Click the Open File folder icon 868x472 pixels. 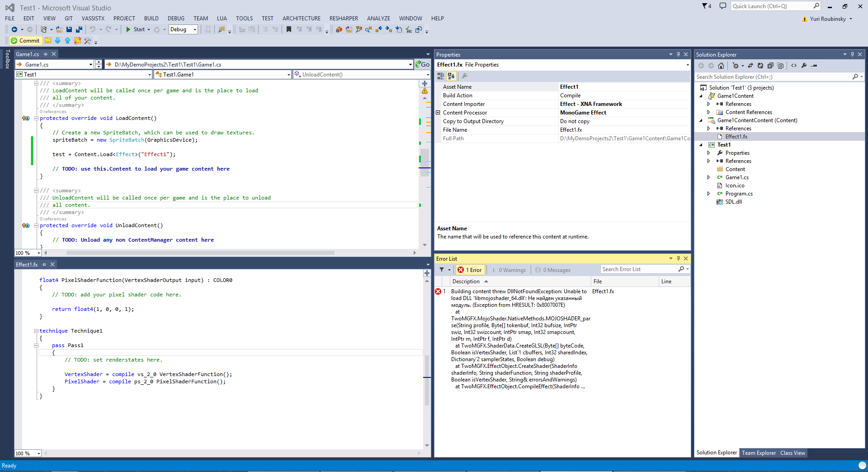tap(59, 29)
